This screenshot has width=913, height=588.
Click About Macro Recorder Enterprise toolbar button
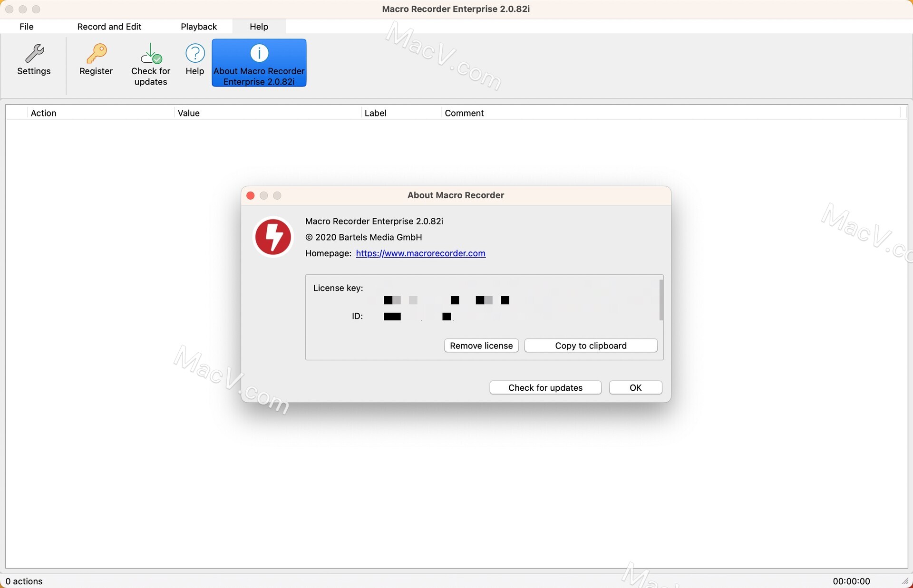(259, 63)
